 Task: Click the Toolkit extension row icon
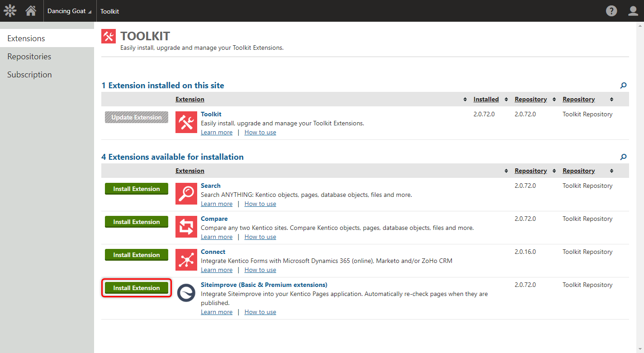pos(186,122)
